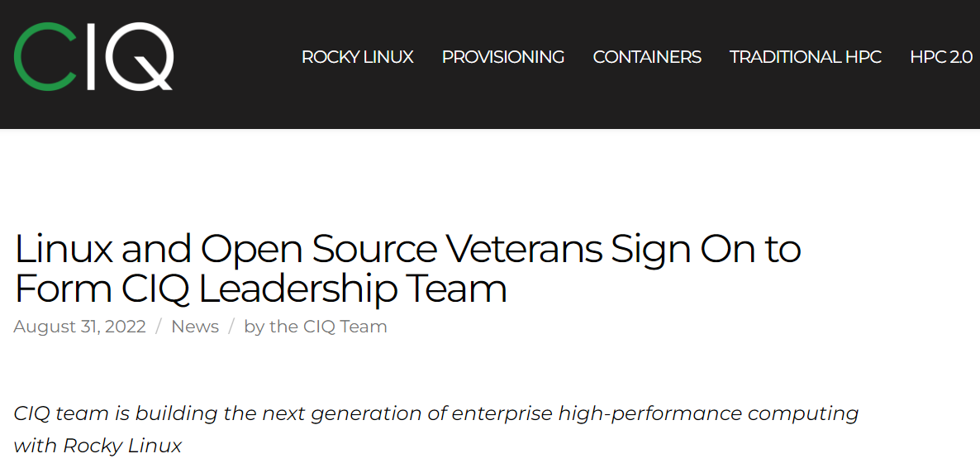Screen dimensions: 980x468
Task: Click the italic 'with Rocky Linux' line
Action: coord(98,447)
